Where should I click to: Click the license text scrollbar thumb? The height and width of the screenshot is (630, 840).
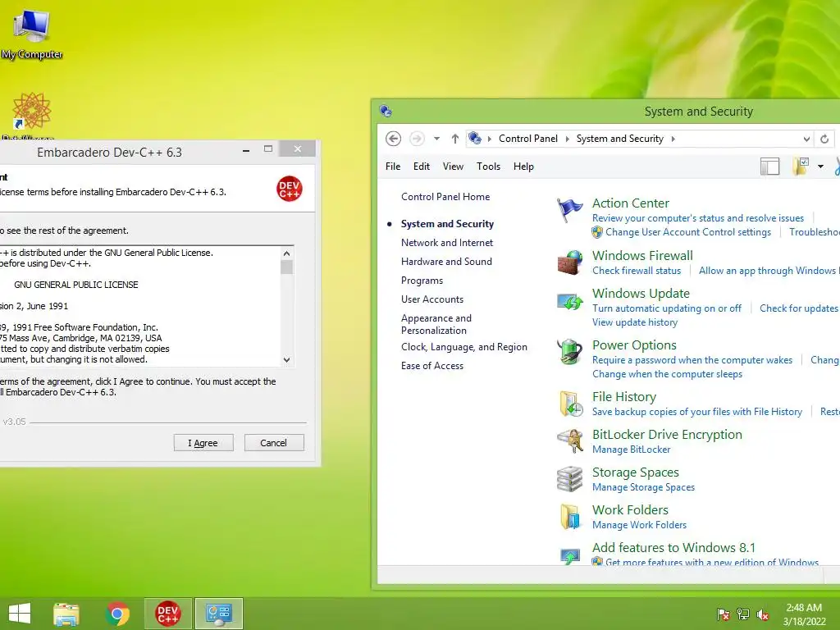[x=286, y=267]
